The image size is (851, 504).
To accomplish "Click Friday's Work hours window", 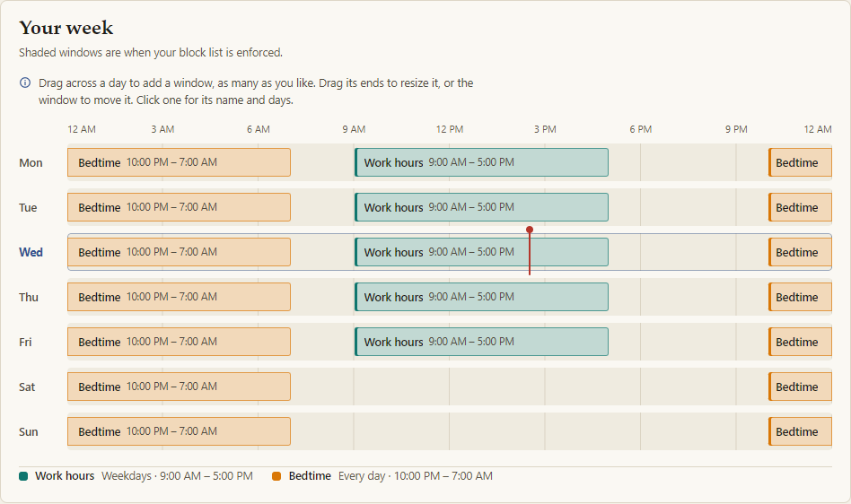I will click(481, 342).
